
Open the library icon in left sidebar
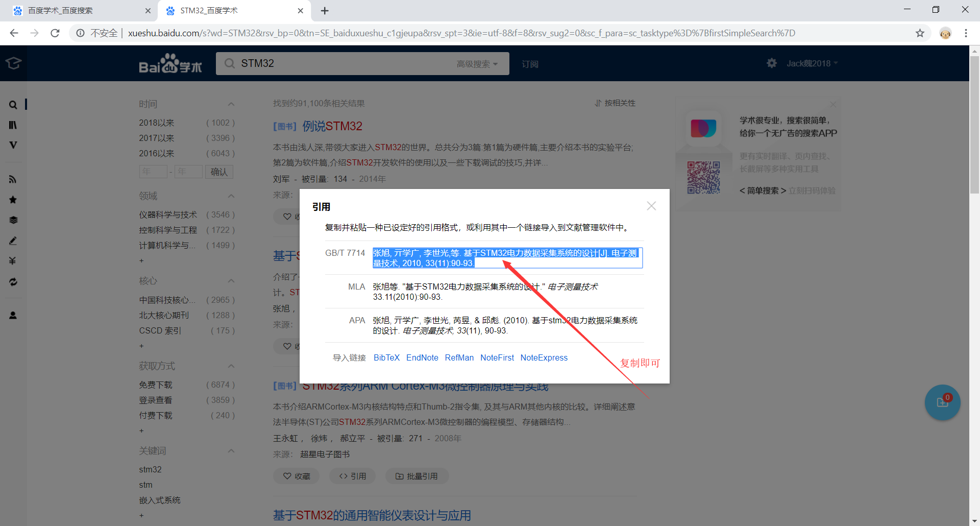(13, 125)
